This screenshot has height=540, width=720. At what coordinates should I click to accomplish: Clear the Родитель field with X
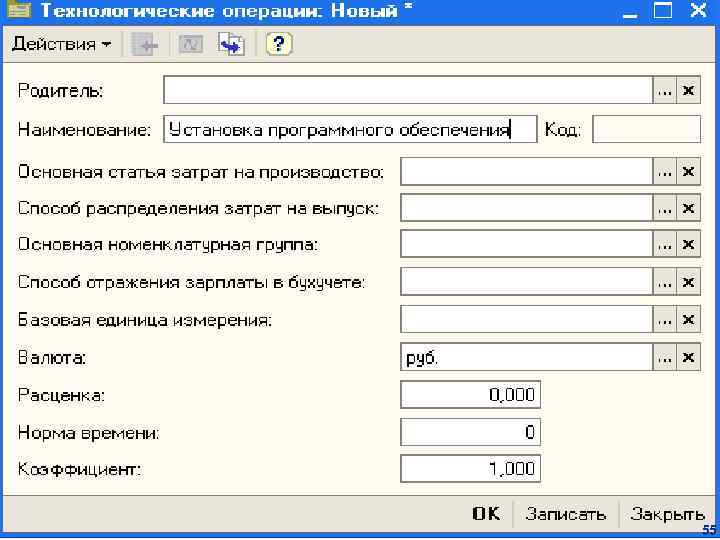688,90
